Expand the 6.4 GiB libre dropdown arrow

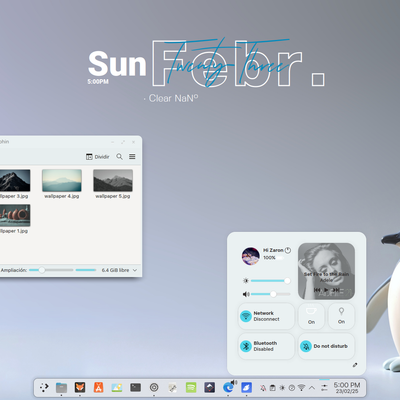click(135, 270)
